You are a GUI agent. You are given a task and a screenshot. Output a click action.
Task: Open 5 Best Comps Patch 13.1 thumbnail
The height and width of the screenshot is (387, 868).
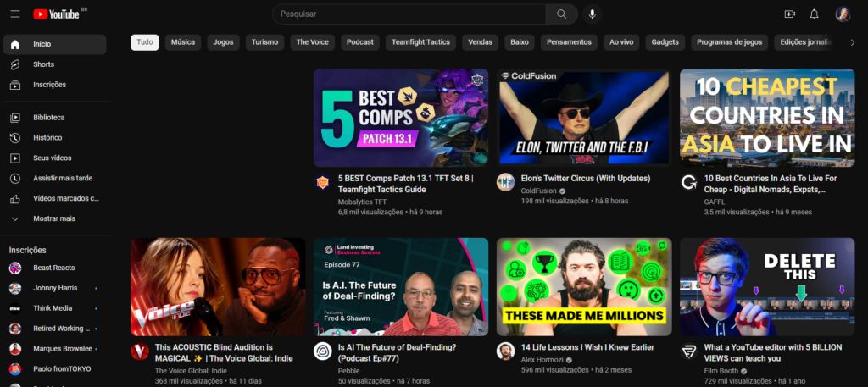pos(401,118)
